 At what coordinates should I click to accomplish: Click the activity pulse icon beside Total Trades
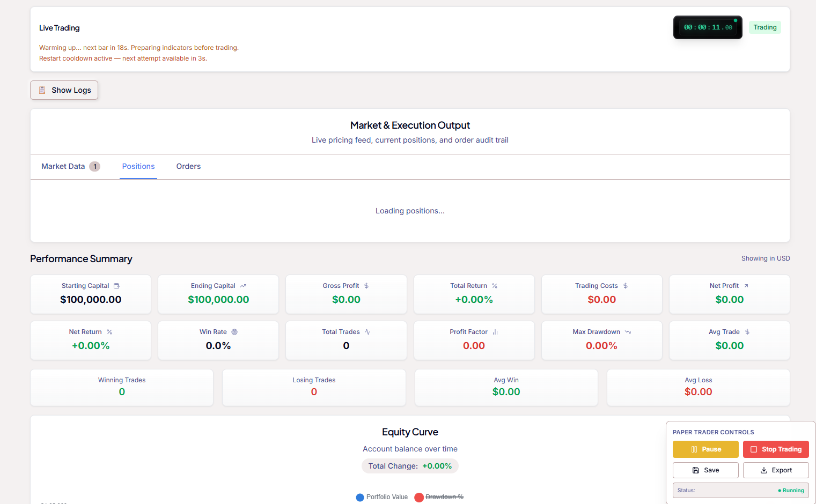coord(367,332)
